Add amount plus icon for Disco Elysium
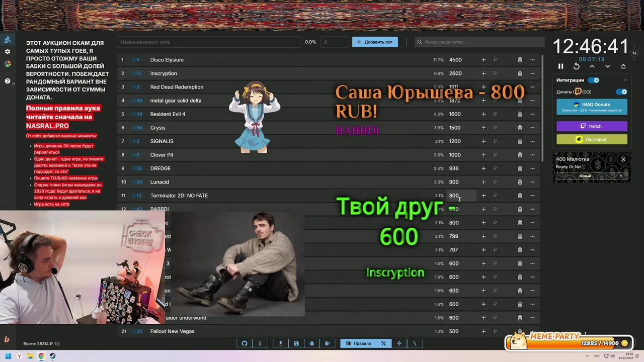 (x=484, y=60)
